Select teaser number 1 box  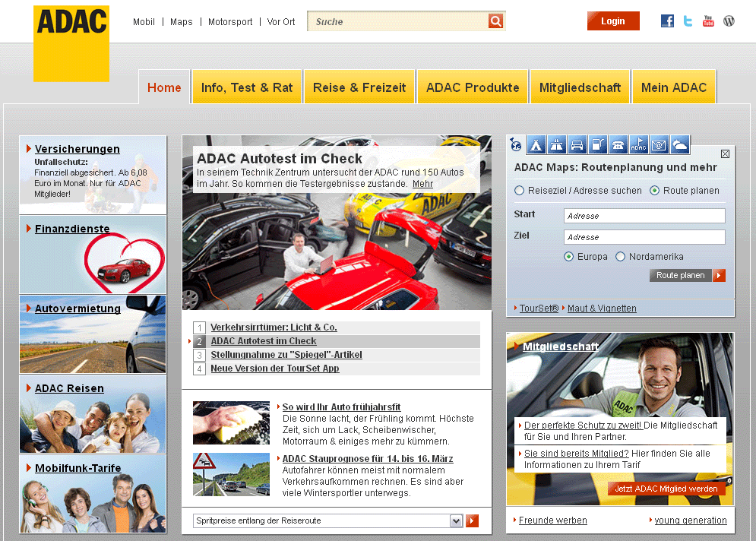pos(199,328)
